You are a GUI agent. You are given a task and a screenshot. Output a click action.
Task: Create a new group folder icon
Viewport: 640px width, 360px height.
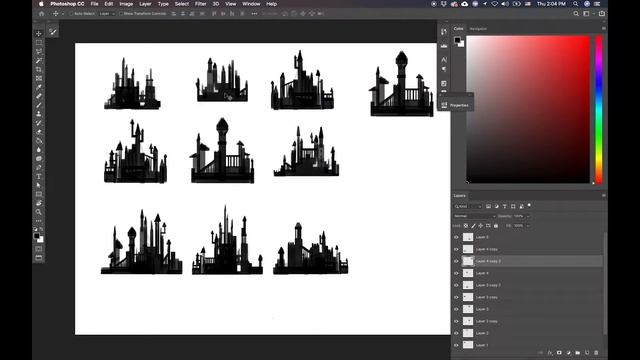(x=578, y=353)
